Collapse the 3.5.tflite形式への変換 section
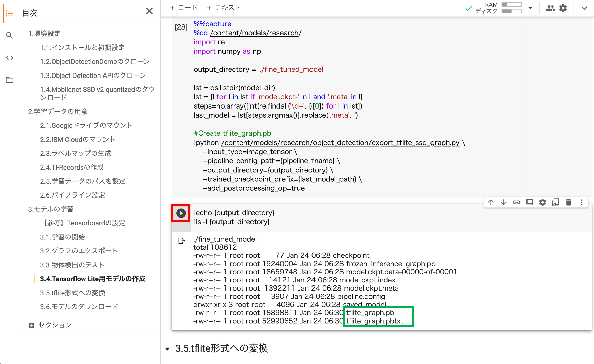 167,349
